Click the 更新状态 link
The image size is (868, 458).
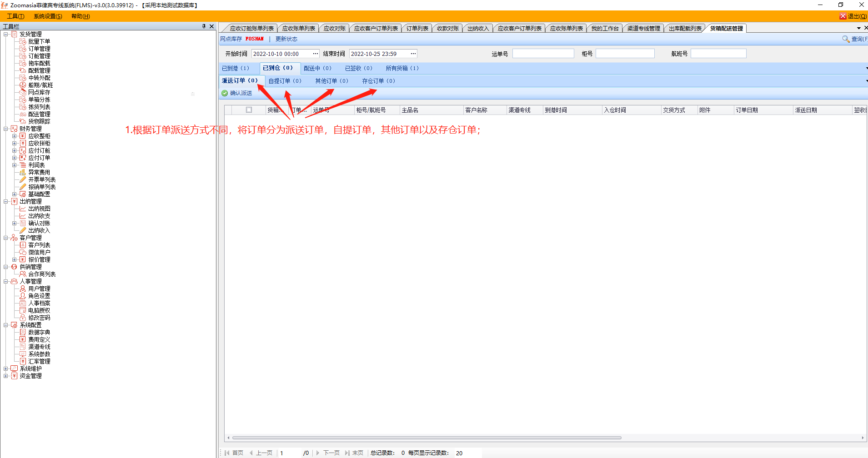pyautogui.click(x=286, y=39)
